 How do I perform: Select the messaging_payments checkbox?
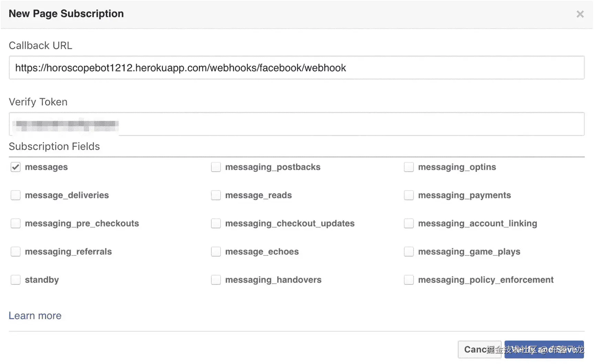(x=409, y=195)
